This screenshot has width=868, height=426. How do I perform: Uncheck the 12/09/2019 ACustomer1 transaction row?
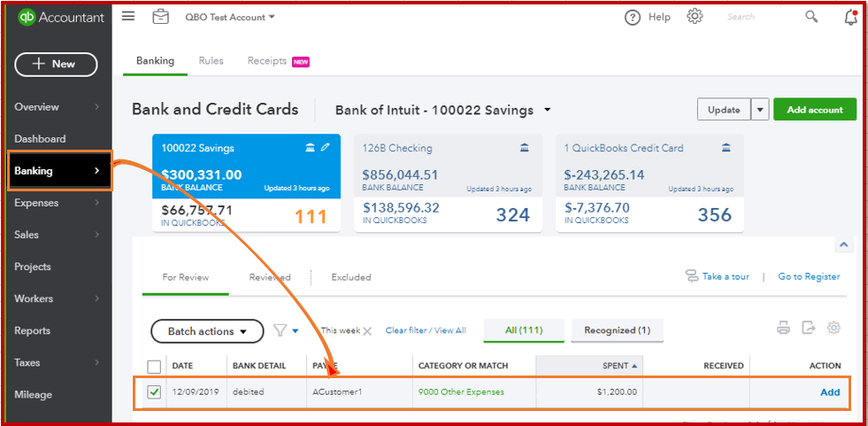(x=155, y=392)
